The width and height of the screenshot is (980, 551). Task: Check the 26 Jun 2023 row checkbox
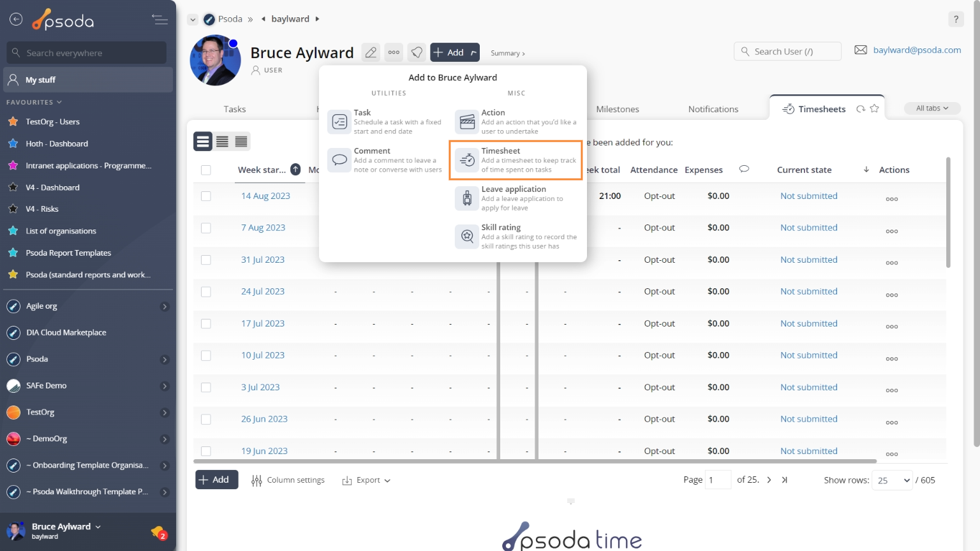205,419
